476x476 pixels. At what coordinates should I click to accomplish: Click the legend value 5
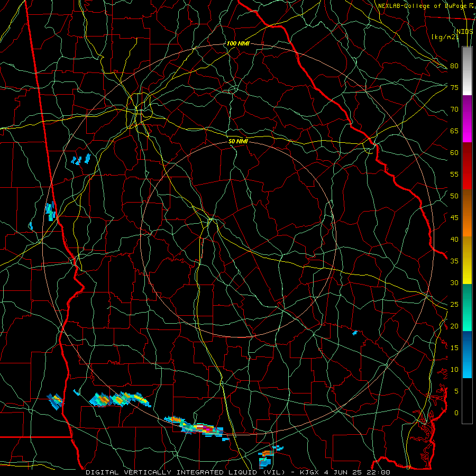tap(456, 391)
